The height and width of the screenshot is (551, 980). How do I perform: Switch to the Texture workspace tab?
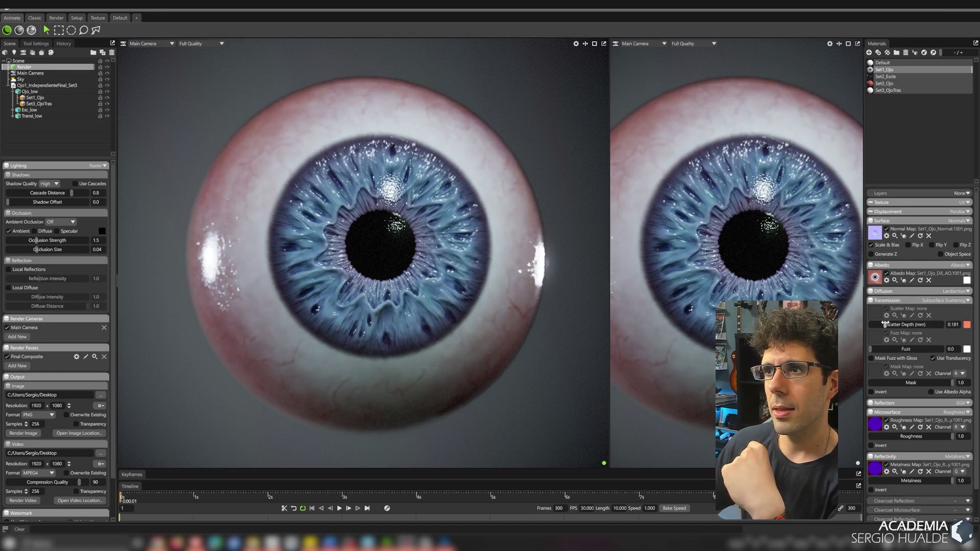[97, 18]
